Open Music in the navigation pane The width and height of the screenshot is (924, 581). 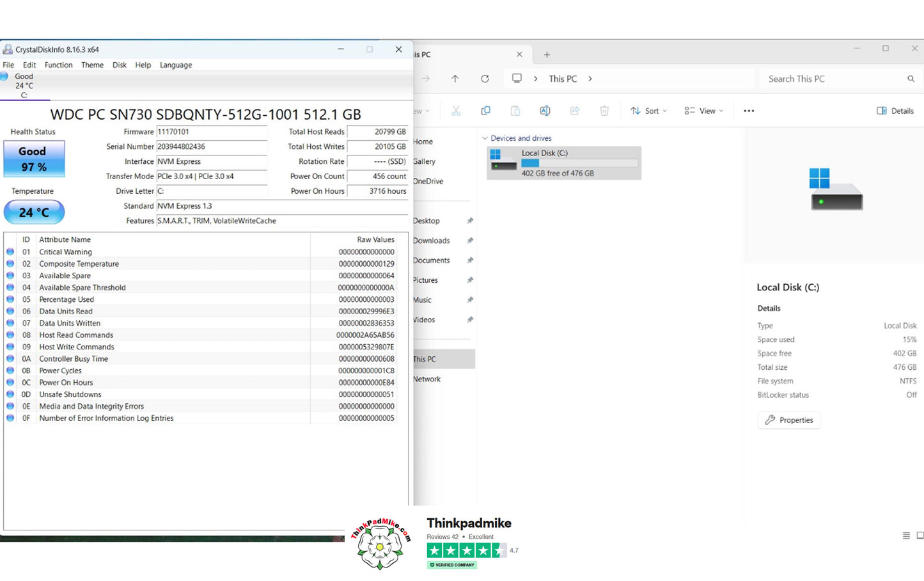[422, 300]
